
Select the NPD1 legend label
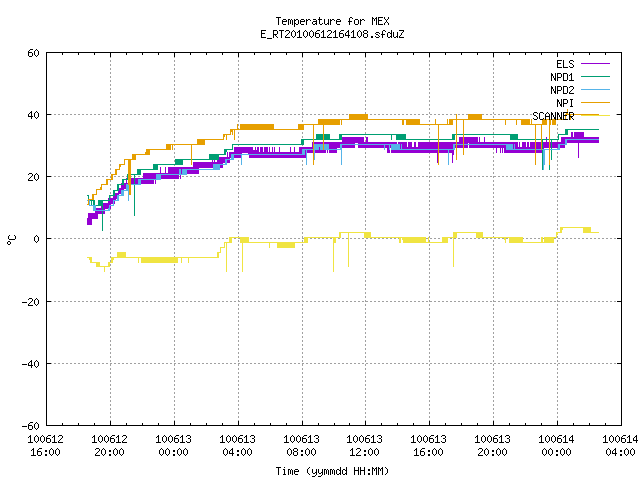pos(562,77)
